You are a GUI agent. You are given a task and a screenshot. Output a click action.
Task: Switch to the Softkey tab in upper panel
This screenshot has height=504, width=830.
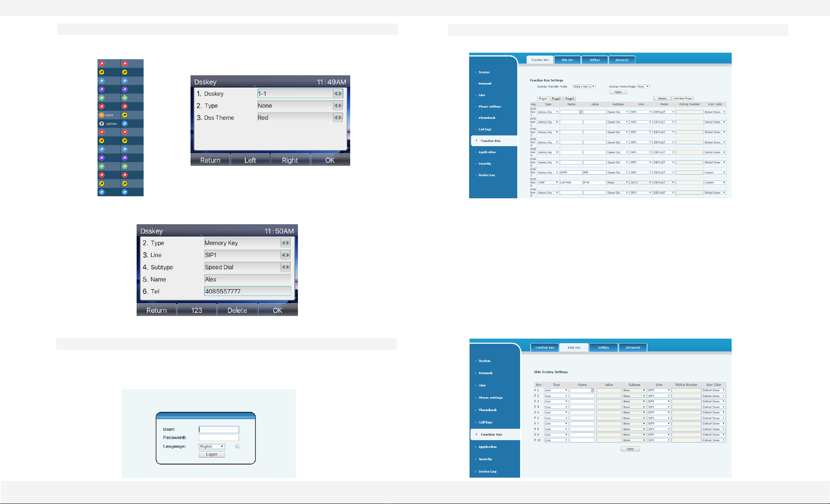594,60
